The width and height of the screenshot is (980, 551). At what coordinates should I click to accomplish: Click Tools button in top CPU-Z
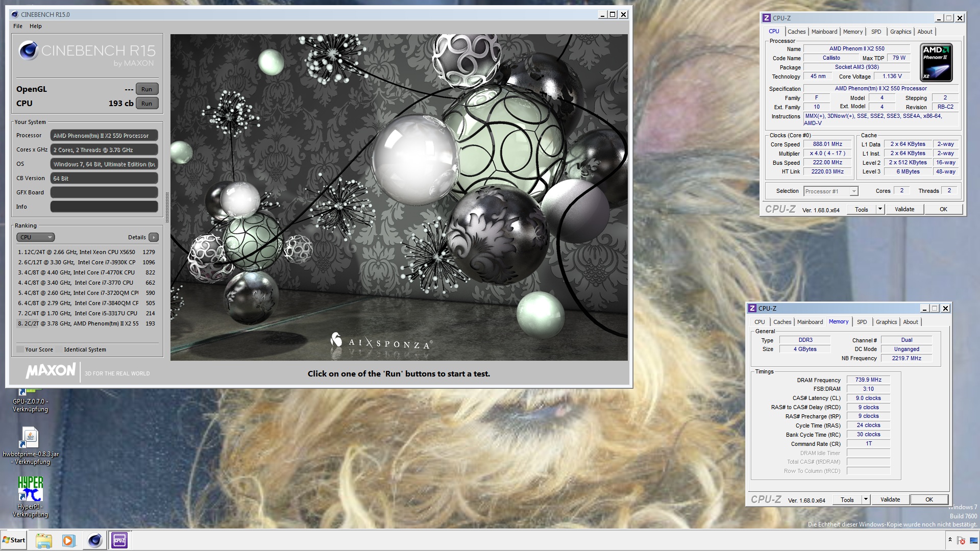pyautogui.click(x=862, y=209)
